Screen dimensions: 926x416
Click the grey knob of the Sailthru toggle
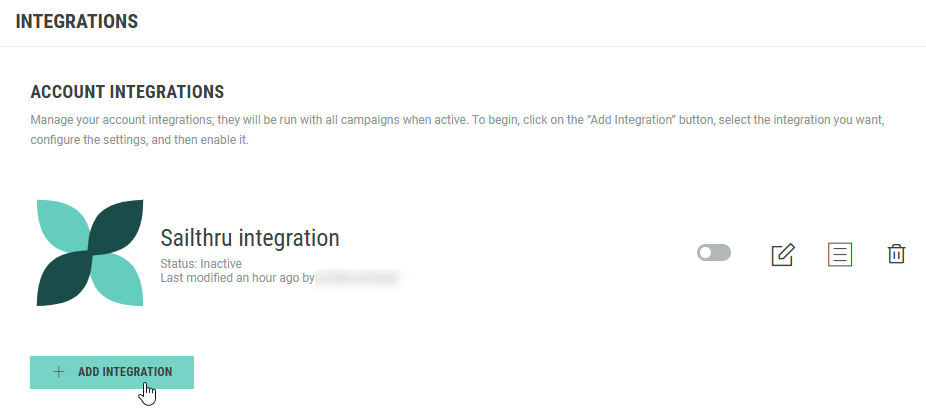click(x=706, y=253)
